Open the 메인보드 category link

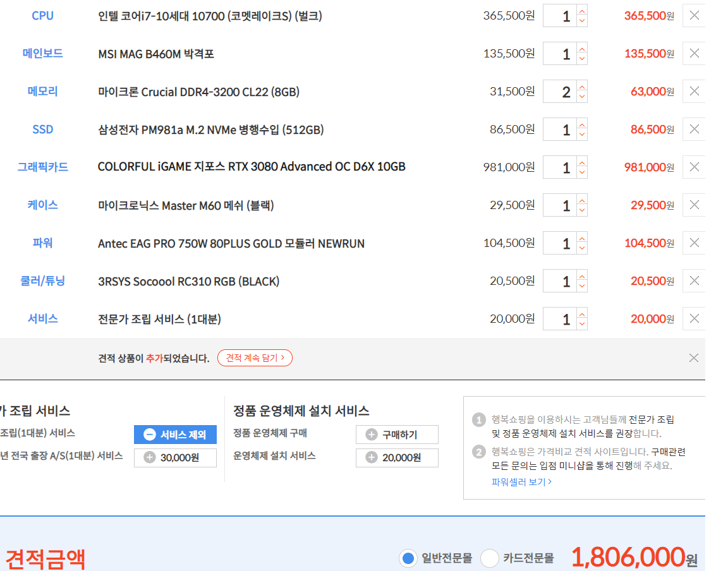coord(42,54)
